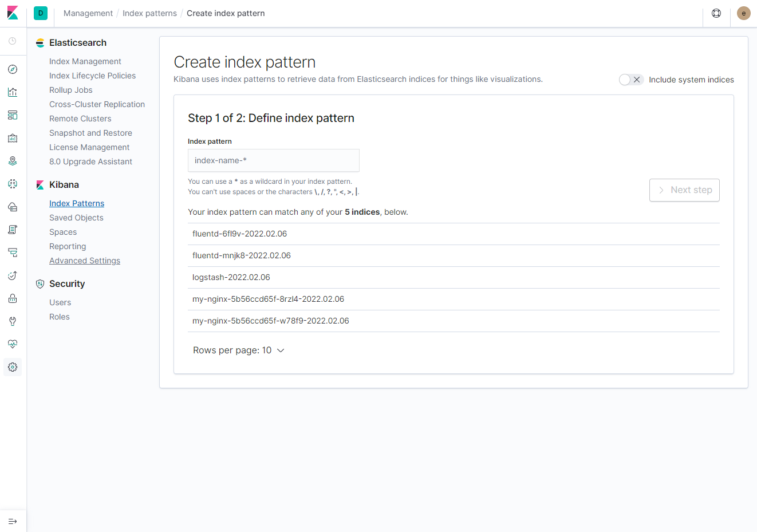Click the Security section heading
Screen dimensions: 757x532
coord(67,284)
